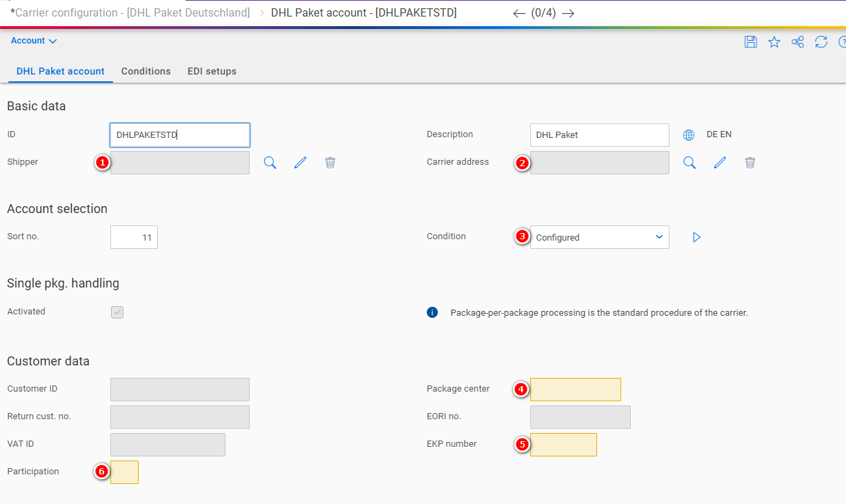This screenshot has height=504, width=846.
Task: Click the Shipper input field
Action: pos(180,163)
